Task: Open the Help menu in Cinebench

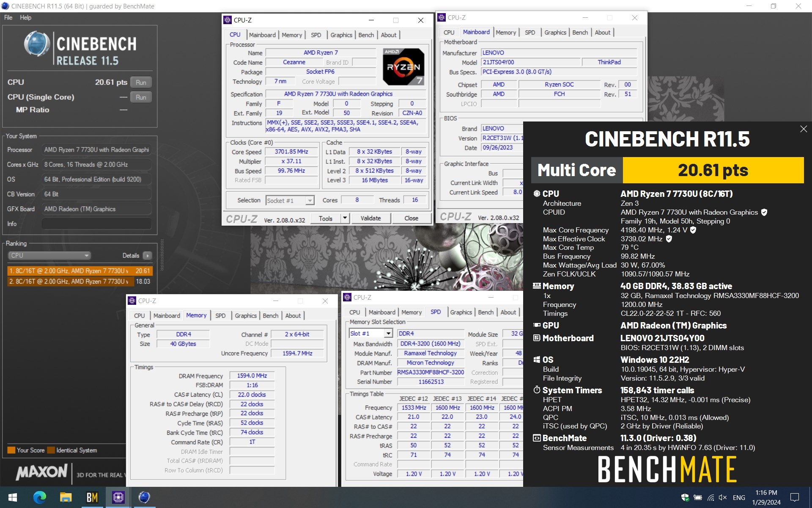Action: [x=25, y=17]
